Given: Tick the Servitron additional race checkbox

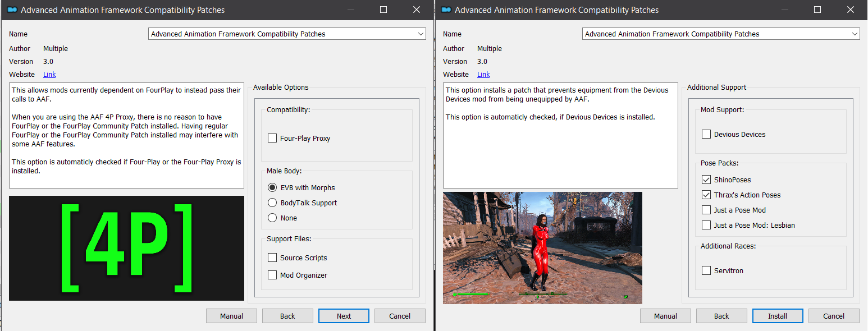Looking at the screenshot, I should pos(706,270).
